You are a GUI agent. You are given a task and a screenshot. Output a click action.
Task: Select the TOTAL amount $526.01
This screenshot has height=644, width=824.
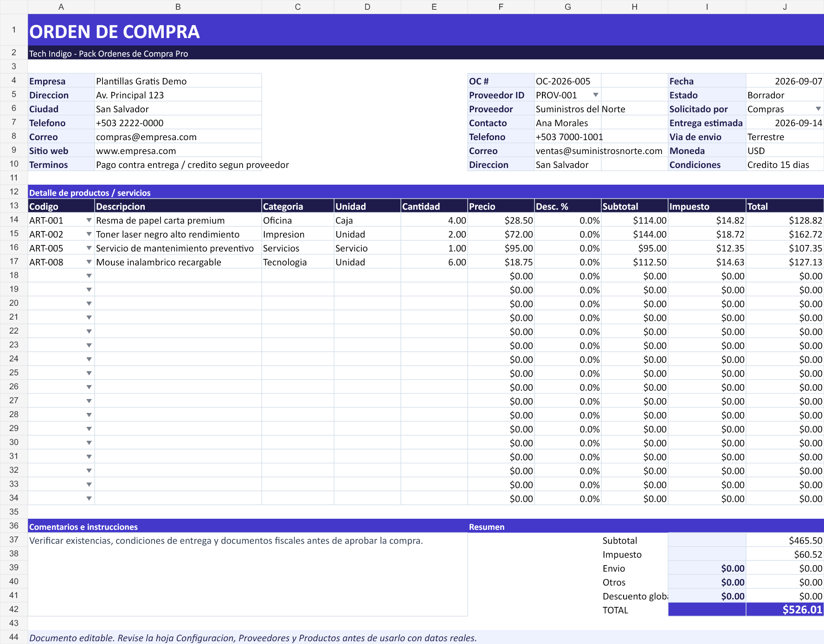pyautogui.click(x=785, y=609)
